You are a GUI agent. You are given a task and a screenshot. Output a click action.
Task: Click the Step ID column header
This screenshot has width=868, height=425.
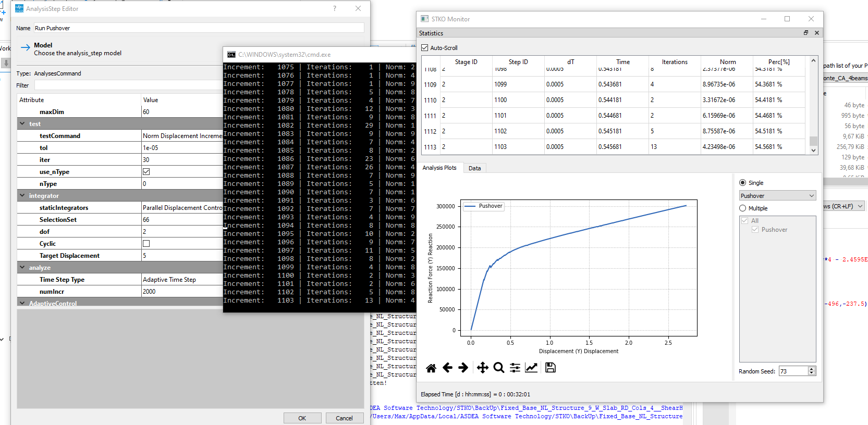click(x=518, y=62)
